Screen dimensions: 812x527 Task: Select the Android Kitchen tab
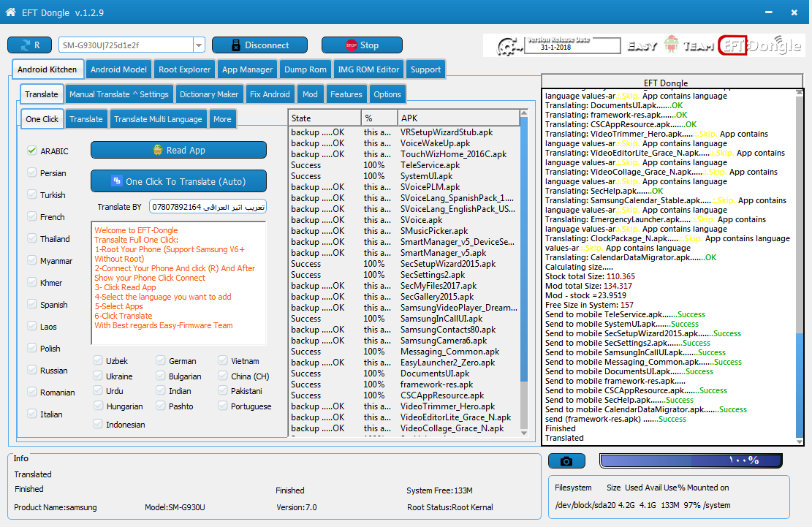click(x=47, y=69)
